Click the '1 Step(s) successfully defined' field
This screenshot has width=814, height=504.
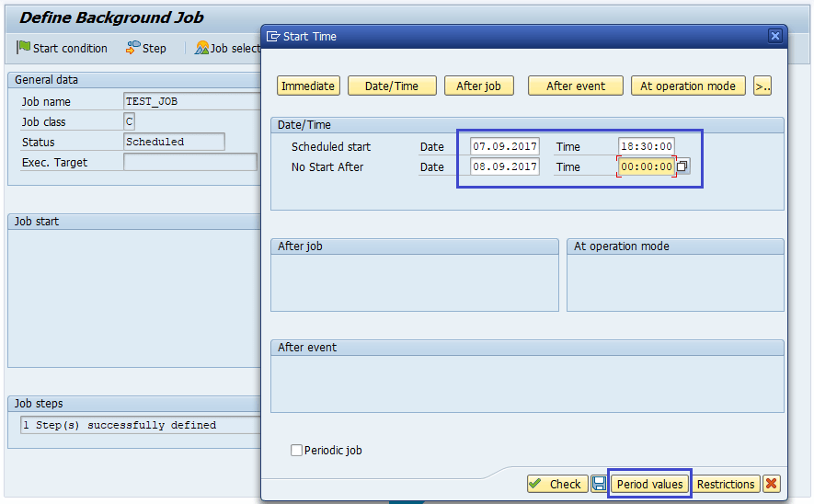[140, 425]
